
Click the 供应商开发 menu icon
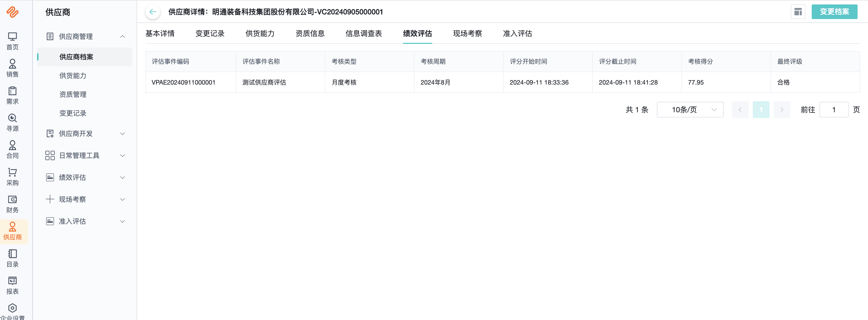pos(50,134)
